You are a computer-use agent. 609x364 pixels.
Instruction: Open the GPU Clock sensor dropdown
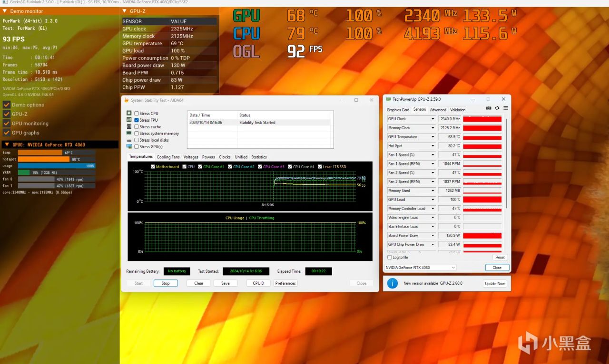433,119
